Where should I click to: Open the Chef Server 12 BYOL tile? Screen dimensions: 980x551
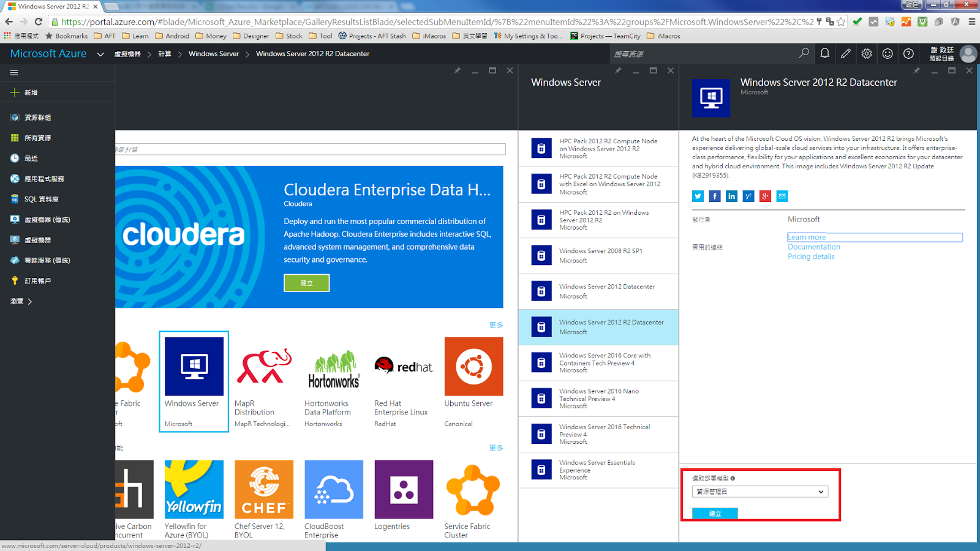pyautogui.click(x=264, y=500)
